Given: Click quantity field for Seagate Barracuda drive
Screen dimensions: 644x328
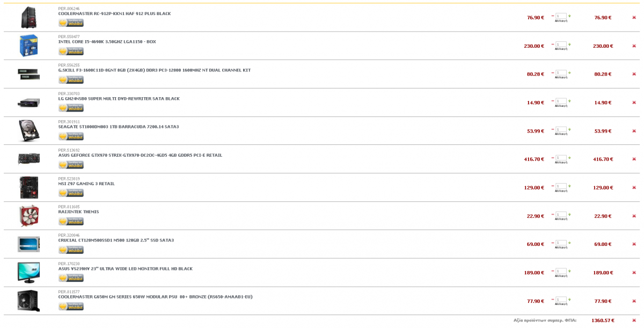Looking at the screenshot, I should tap(561, 129).
